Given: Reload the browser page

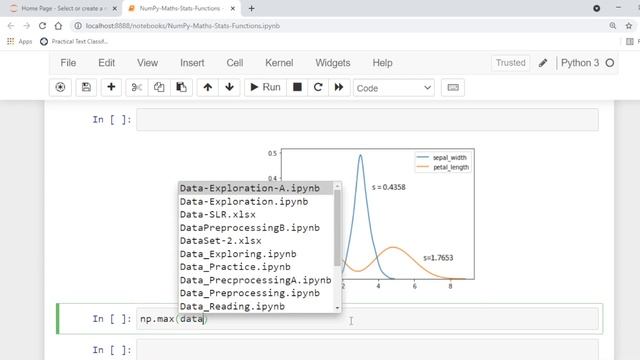Looking at the screenshot, I should click(42, 26).
